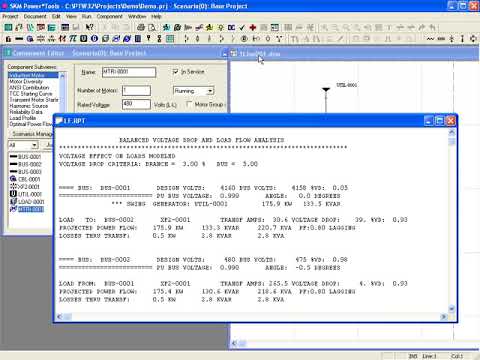Select the Utility 'U' component tool
This screenshot has height=360, width=480.
[84, 39]
